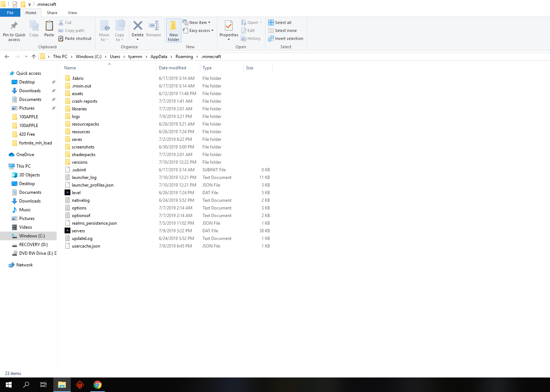The height and width of the screenshot is (392, 550).
Task: Open the recent locations dropdown arrow
Action: pos(26,57)
